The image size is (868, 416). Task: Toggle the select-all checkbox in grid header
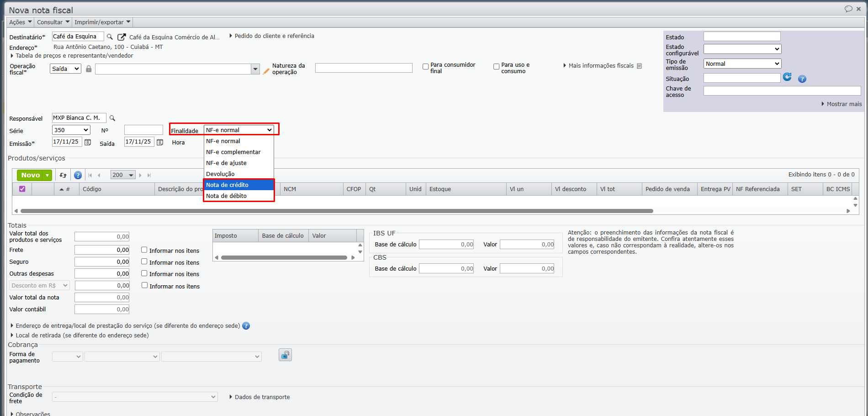click(22, 189)
